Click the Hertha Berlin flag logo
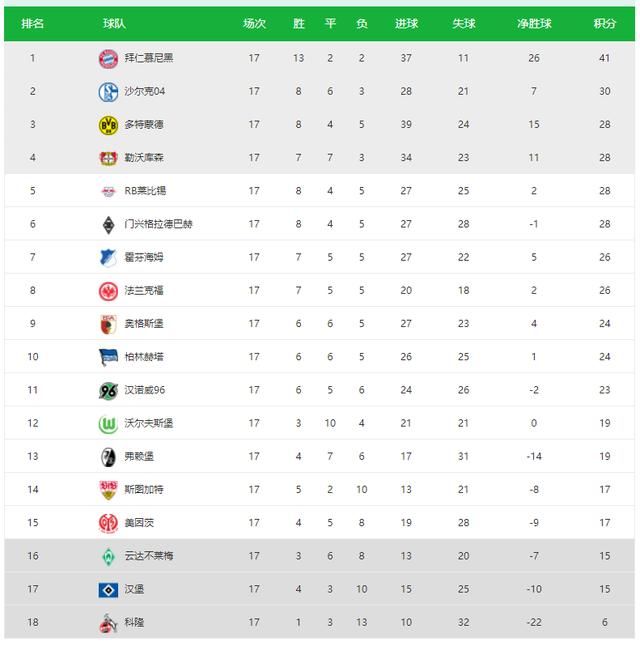Viewport: 640px width, 646px height. tap(108, 357)
